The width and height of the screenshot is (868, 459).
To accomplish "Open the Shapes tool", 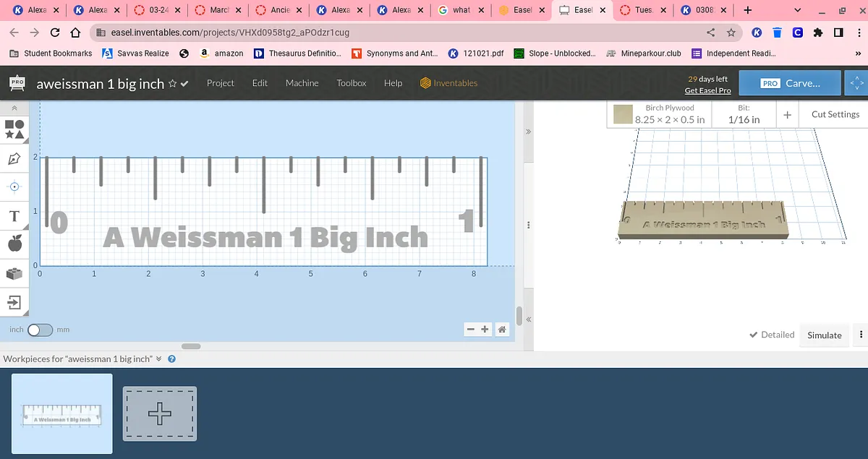I will click(x=14, y=129).
